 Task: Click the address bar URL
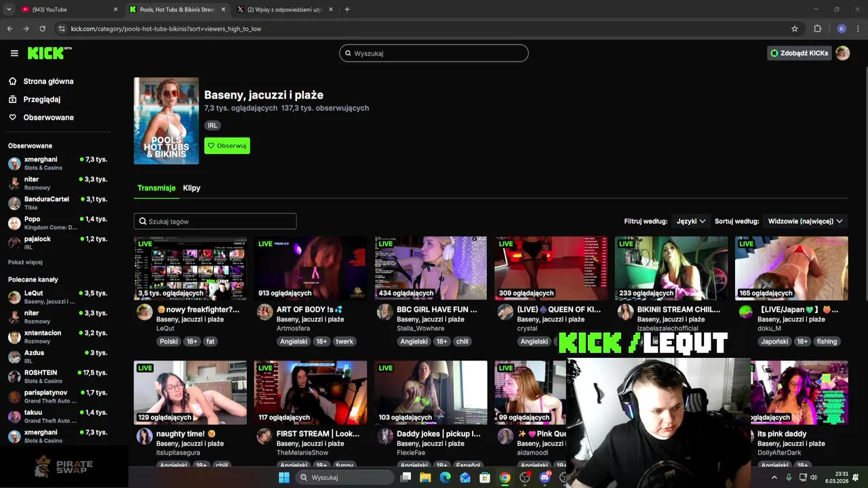point(166,28)
